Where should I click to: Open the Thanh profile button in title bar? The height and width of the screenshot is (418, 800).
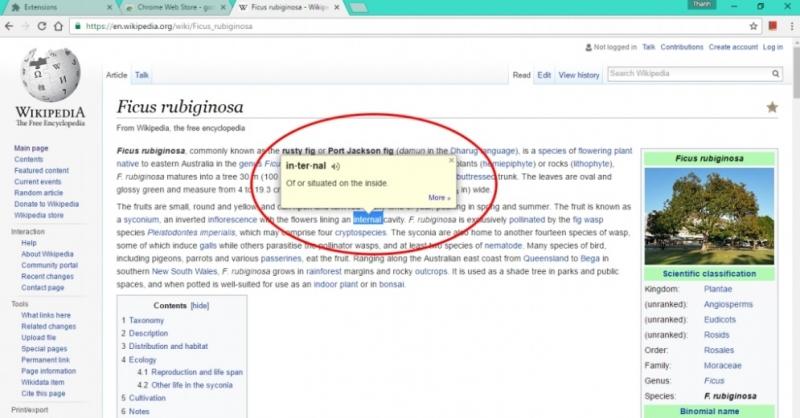point(702,4)
